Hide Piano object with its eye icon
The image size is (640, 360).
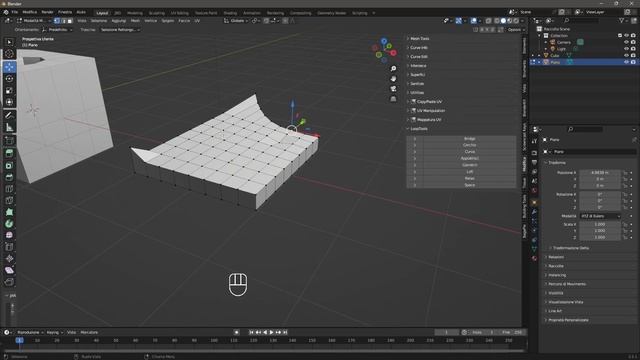click(626, 62)
